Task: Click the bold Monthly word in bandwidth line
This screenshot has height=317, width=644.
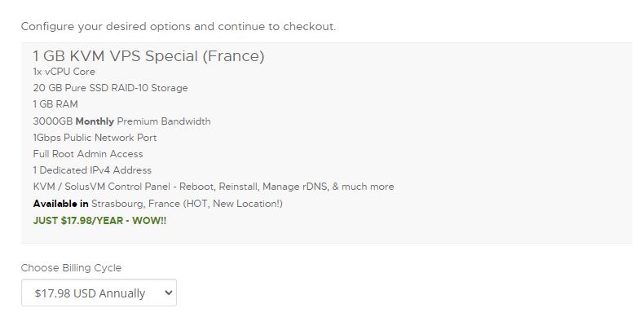Action: point(95,121)
